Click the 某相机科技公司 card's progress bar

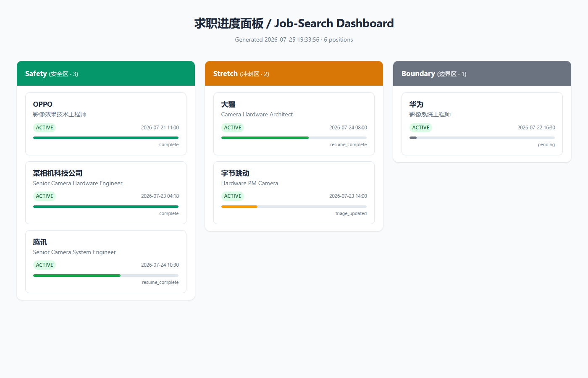(106, 207)
